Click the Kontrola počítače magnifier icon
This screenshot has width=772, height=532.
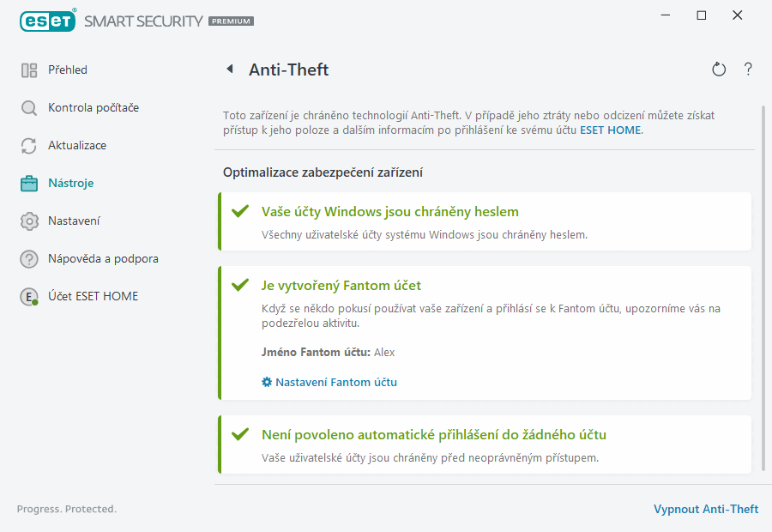[29, 108]
